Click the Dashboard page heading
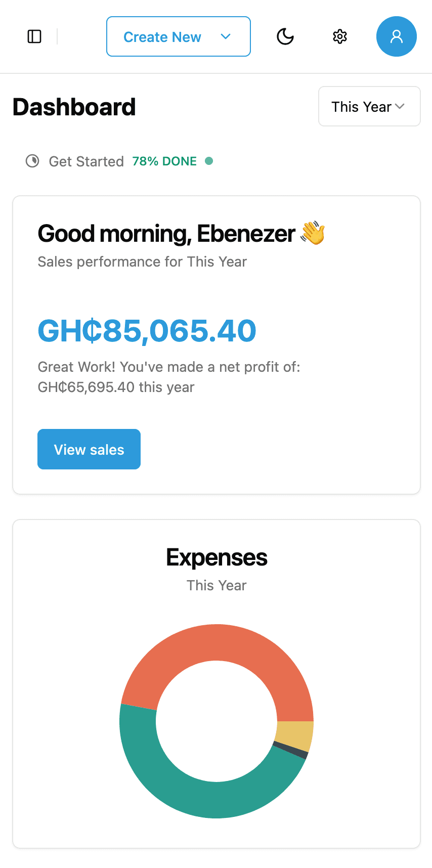This screenshot has width=432, height=868. click(x=74, y=107)
